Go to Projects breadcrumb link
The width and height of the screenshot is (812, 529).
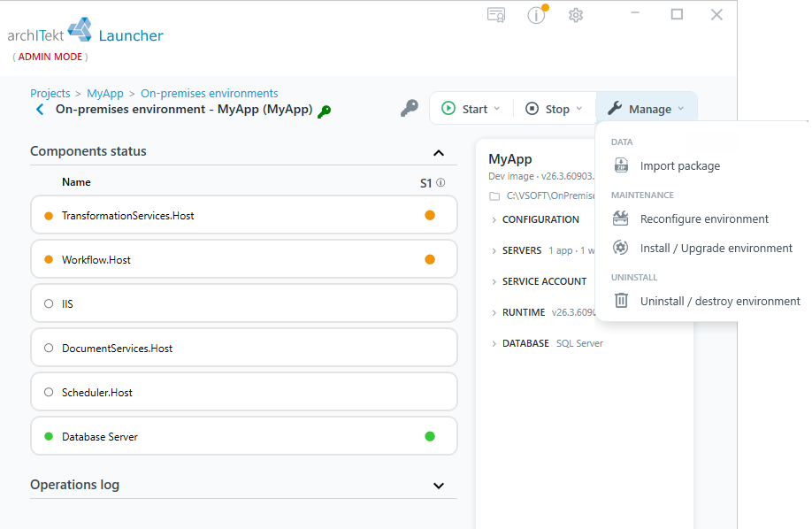pyautogui.click(x=50, y=93)
